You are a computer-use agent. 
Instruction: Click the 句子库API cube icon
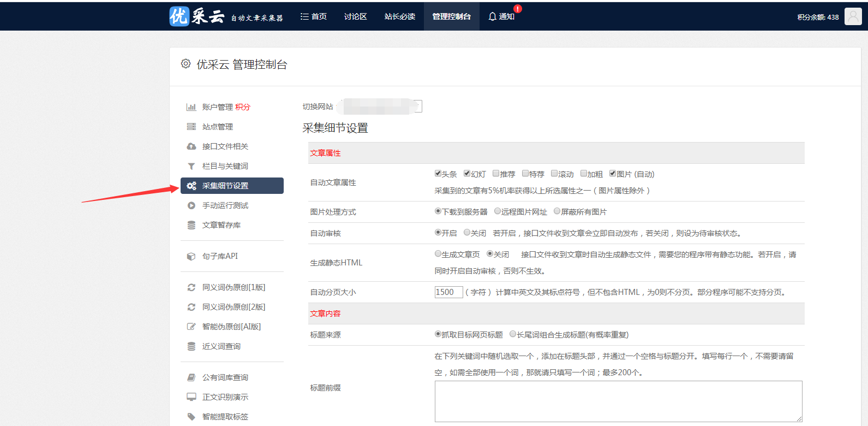tap(191, 256)
